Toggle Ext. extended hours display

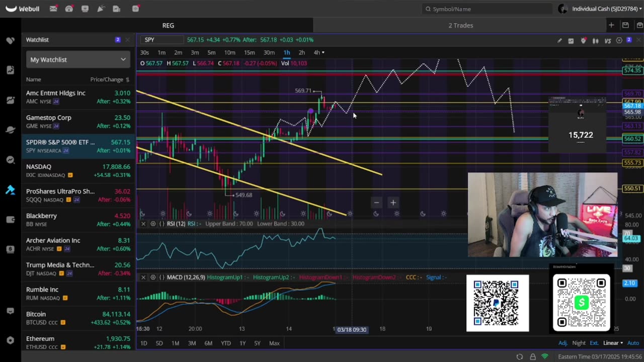click(x=594, y=343)
